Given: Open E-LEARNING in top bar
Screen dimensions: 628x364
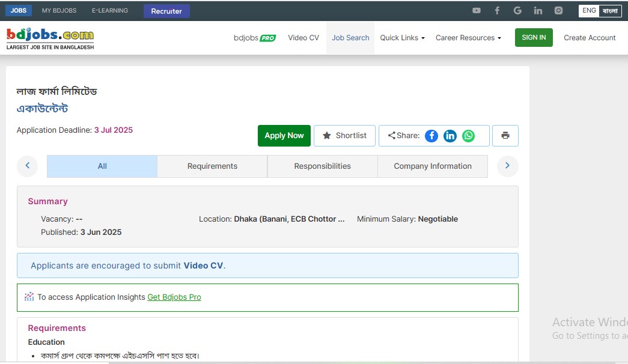Looking at the screenshot, I should click(x=110, y=10).
